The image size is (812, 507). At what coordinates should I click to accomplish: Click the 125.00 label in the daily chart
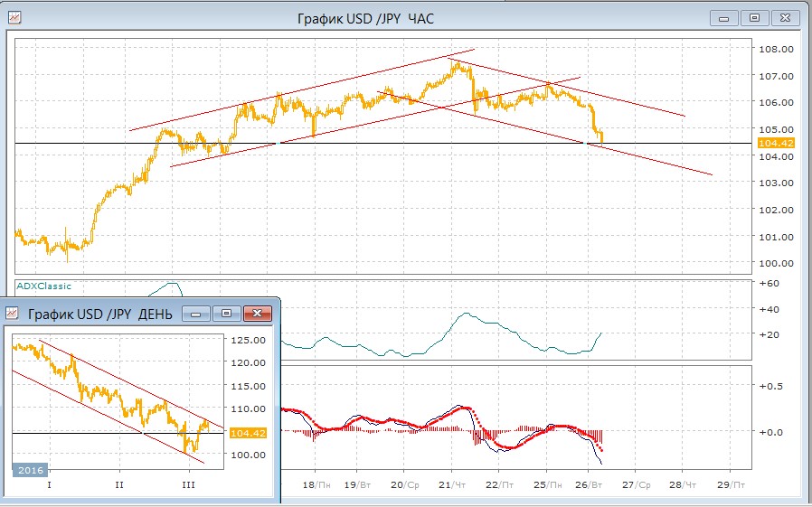click(x=248, y=341)
